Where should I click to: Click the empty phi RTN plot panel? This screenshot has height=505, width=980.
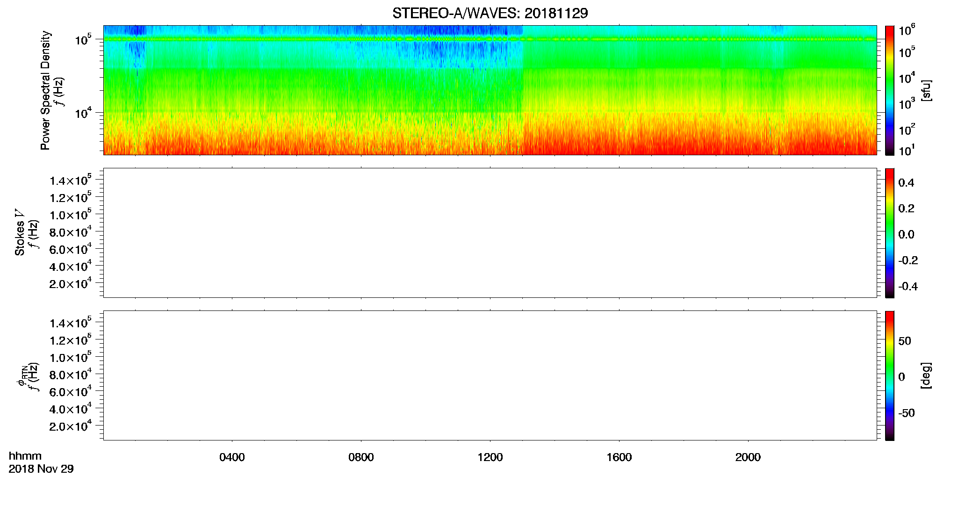click(x=490, y=375)
